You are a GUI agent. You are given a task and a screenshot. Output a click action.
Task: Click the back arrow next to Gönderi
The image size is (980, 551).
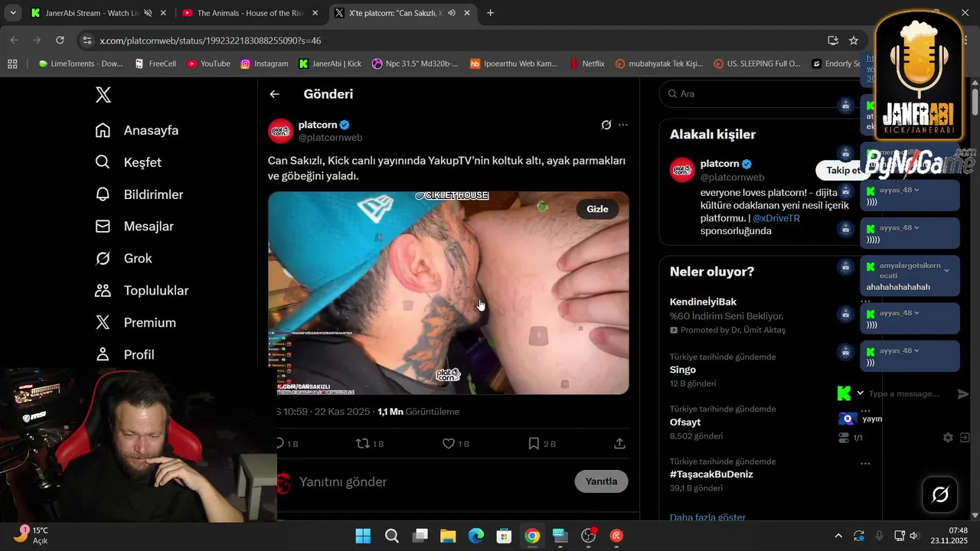coord(275,94)
